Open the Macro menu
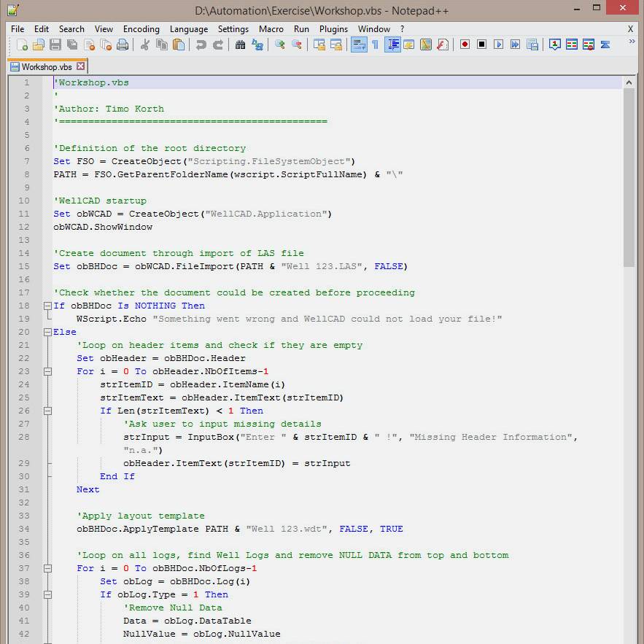This screenshot has width=644, height=644. point(271,29)
